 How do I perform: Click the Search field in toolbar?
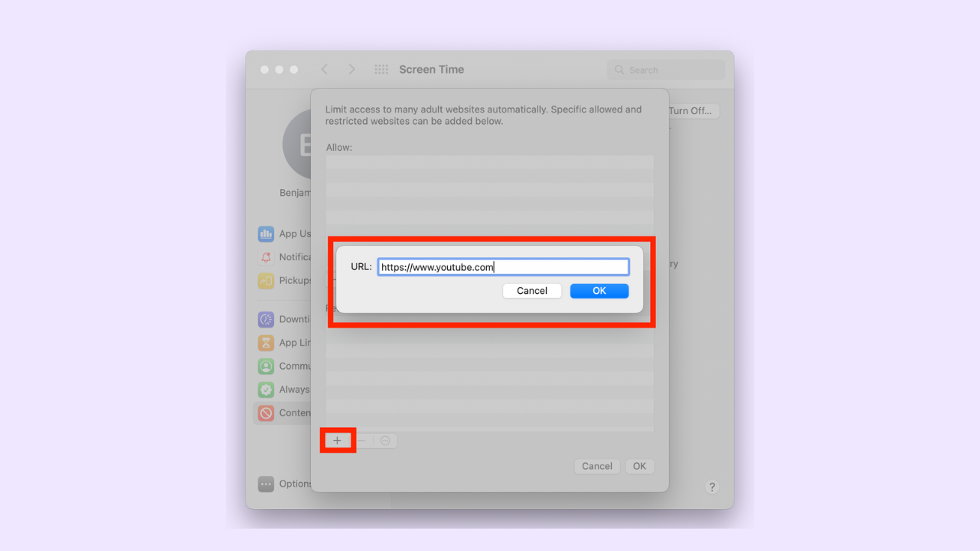point(666,70)
